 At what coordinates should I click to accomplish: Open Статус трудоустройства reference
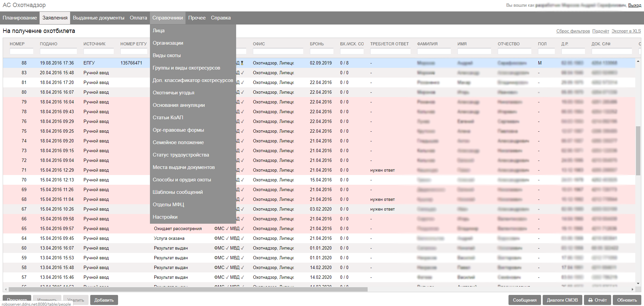(193, 155)
